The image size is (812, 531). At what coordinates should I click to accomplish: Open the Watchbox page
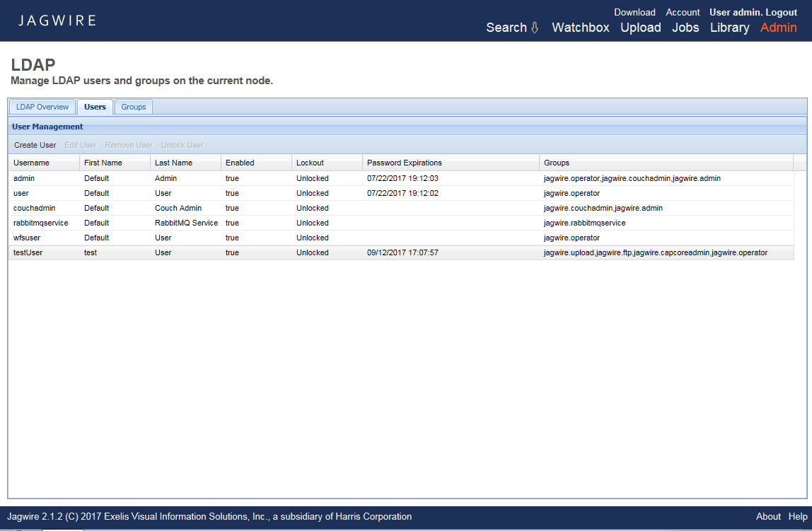580,28
